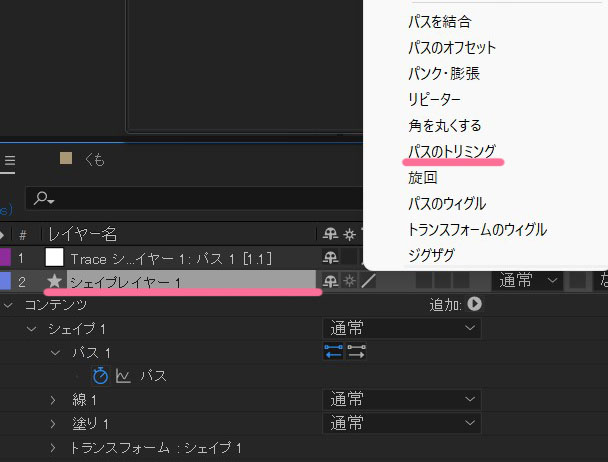
Task: Select the コンテンツ label
Action: 56,305
